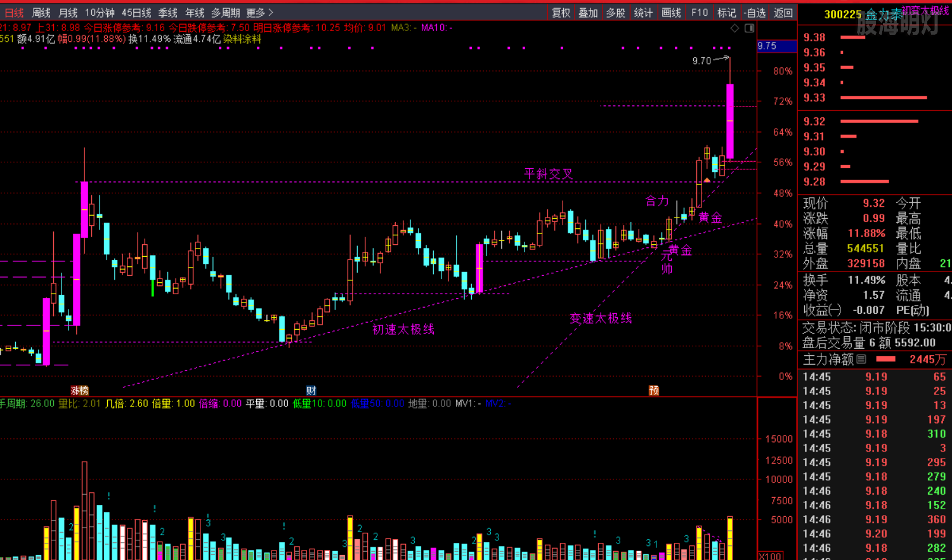Screen dimensions: 952x560
Task: Click the 9.32 buy order row
Action: [874, 121]
